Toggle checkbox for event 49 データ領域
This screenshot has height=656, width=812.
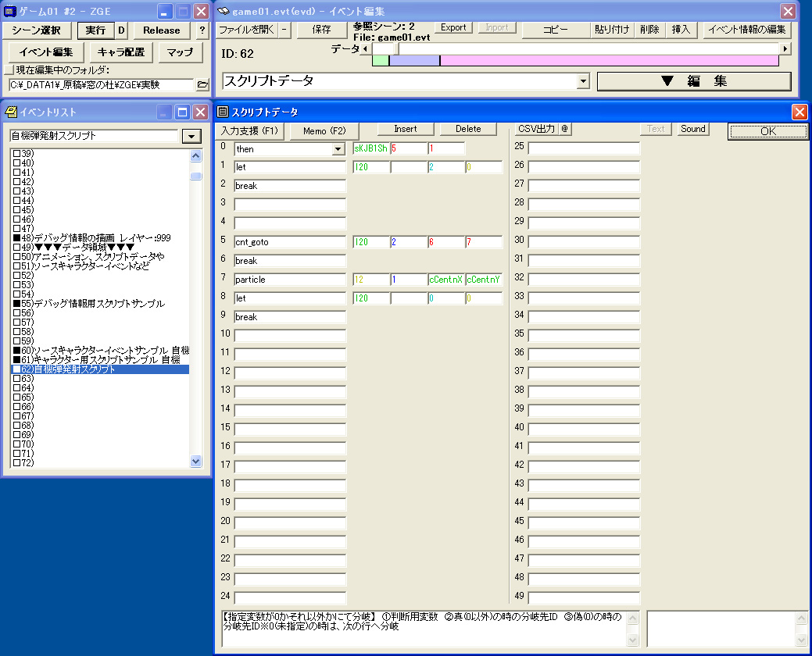[x=16, y=248]
